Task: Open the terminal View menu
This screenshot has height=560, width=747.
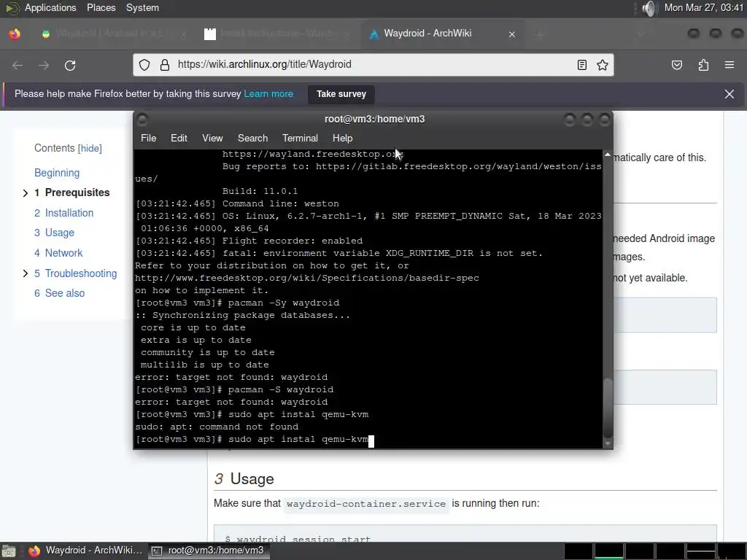Action: tap(212, 138)
